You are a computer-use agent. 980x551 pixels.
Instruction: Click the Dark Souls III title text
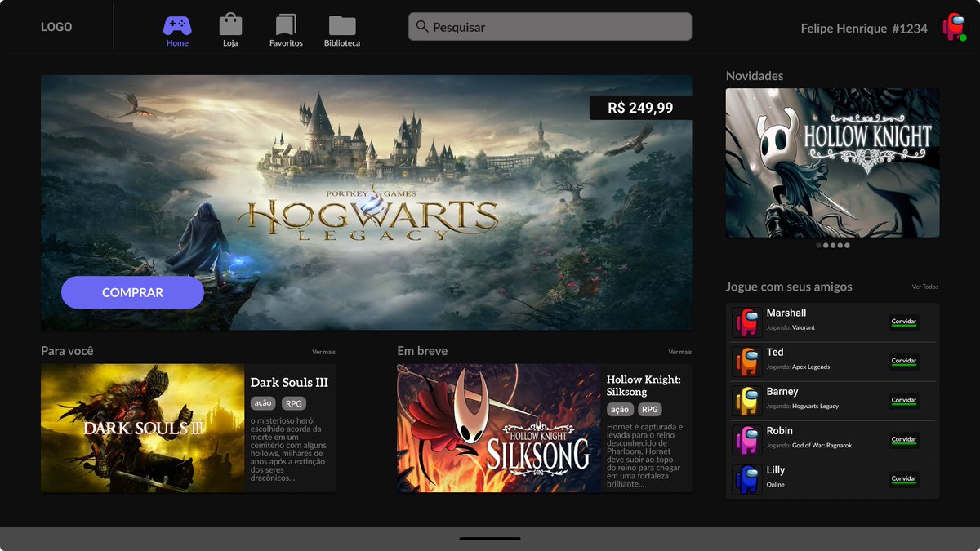[x=289, y=382]
